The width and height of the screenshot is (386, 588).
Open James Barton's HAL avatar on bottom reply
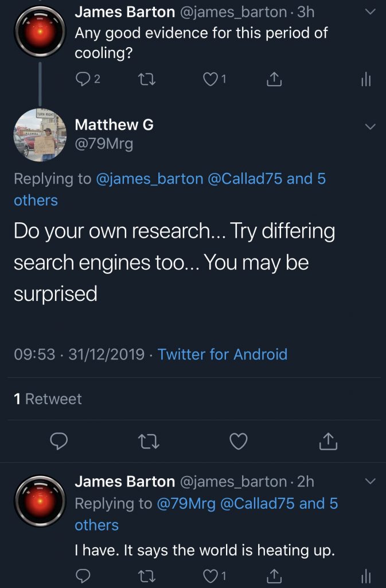click(x=39, y=502)
